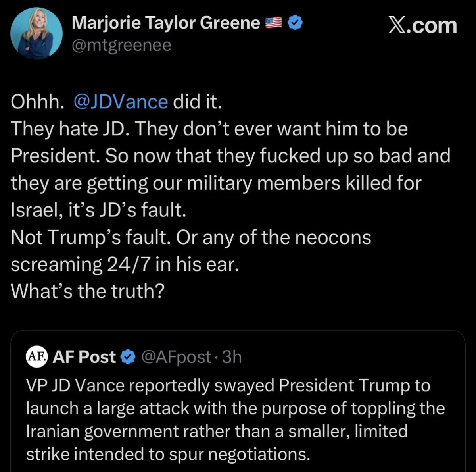
Task: Click the X.com logo
Action: coord(422,25)
